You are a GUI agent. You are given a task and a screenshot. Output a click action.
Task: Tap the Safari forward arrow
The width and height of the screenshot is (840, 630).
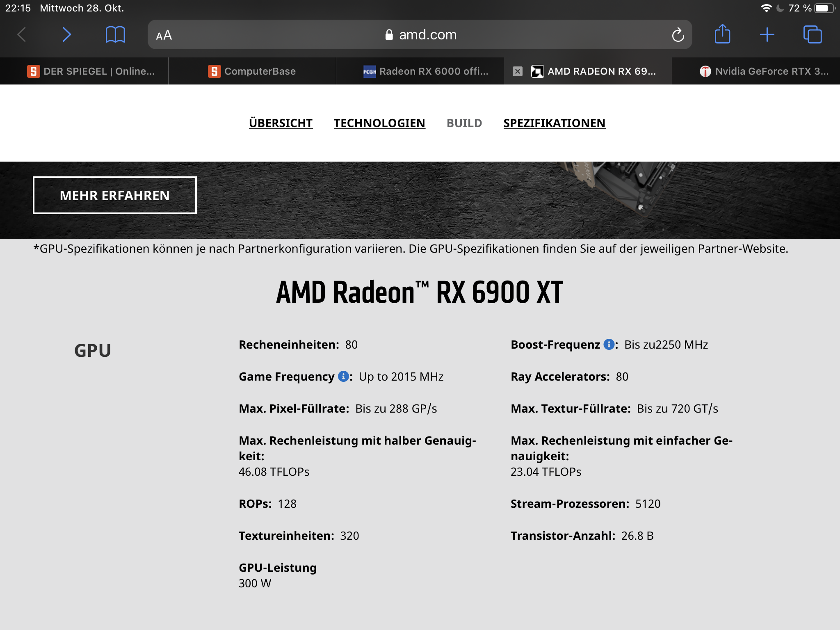click(x=66, y=34)
